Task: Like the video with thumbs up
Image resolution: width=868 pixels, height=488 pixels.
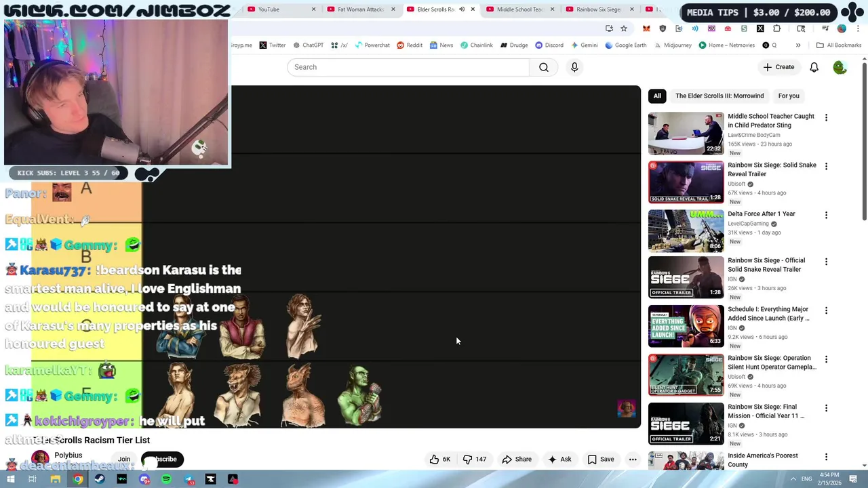Action: [439, 459]
